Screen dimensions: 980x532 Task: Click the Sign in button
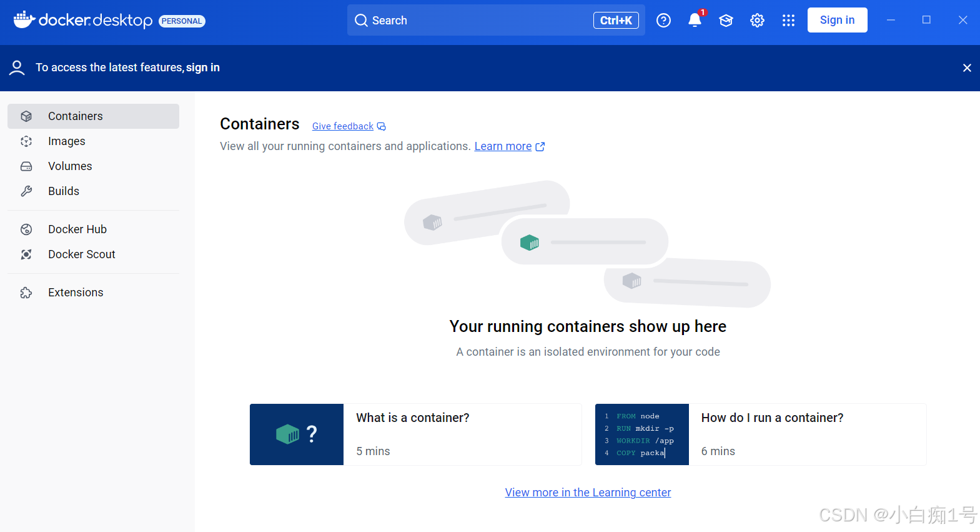tap(837, 20)
